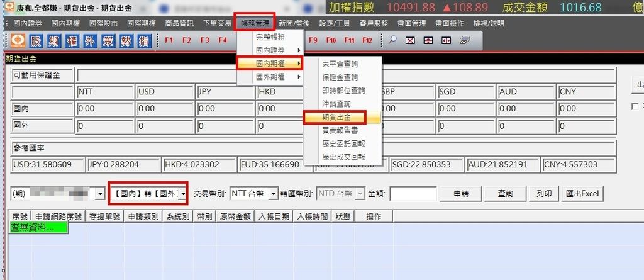Click the F3 shortcut toolbar button
The height and width of the screenshot is (280, 644).
[204, 40]
